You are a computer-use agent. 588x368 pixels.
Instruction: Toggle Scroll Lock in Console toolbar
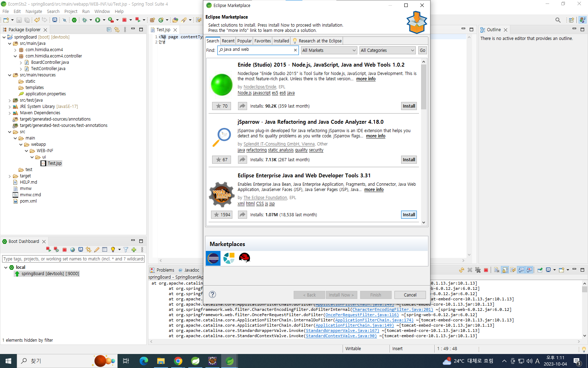(x=505, y=270)
